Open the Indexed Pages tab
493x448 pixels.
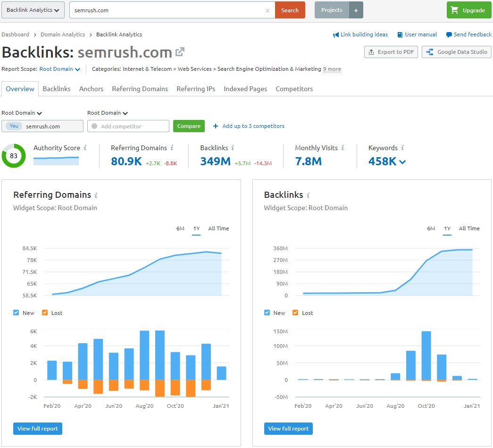coord(245,89)
